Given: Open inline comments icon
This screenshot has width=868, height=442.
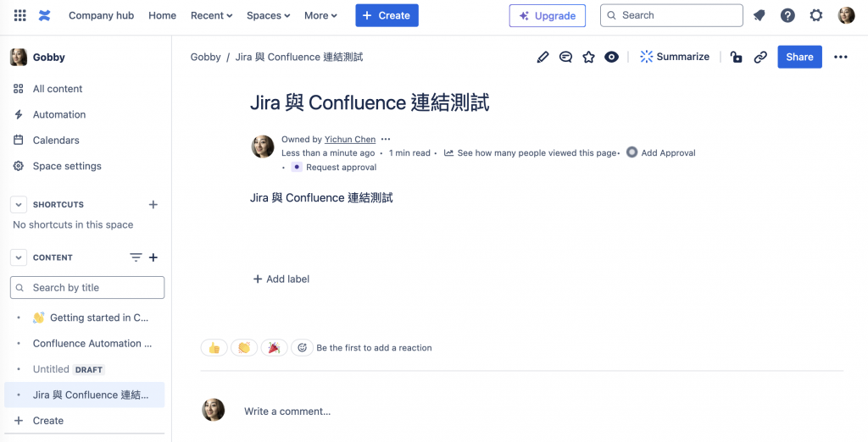Looking at the screenshot, I should [x=565, y=57].
